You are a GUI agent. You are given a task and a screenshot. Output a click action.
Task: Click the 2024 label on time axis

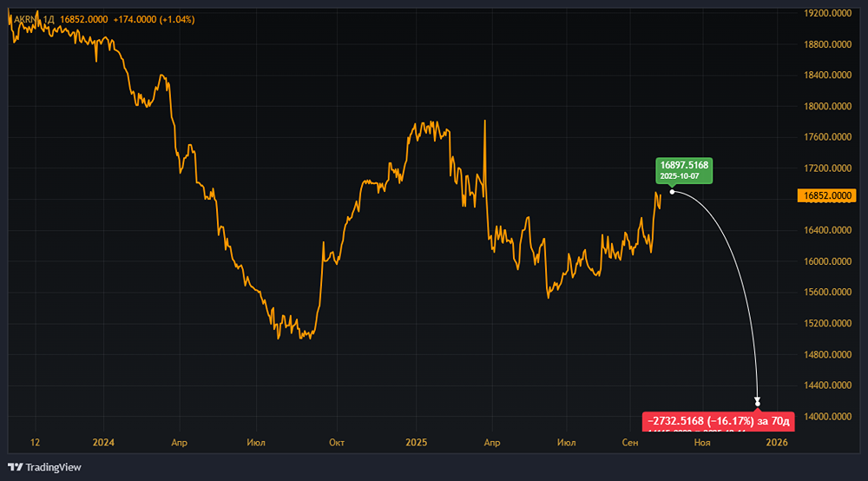(x=103, y=442)
